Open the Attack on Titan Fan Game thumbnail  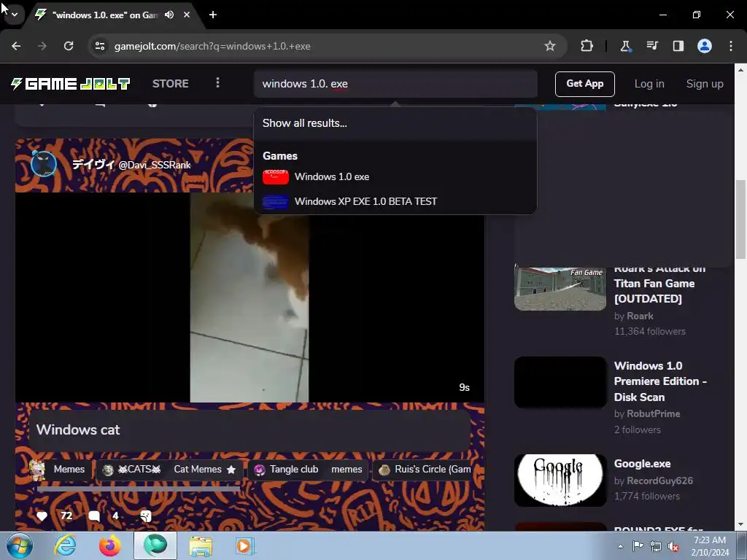click(x=560, y=289)
